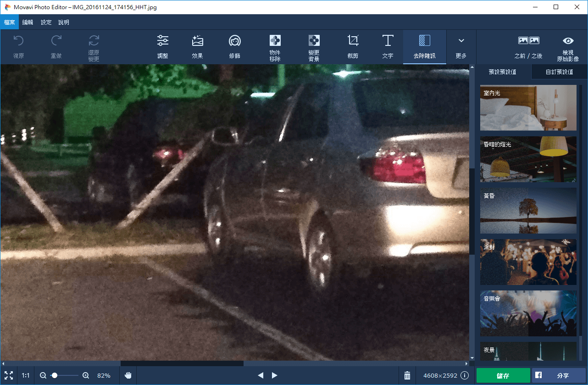The width and height of the screenshot is (588, 385).
Task: Toggle 之前/之後 before-after comparison view
Action: (x=528, y=47)
